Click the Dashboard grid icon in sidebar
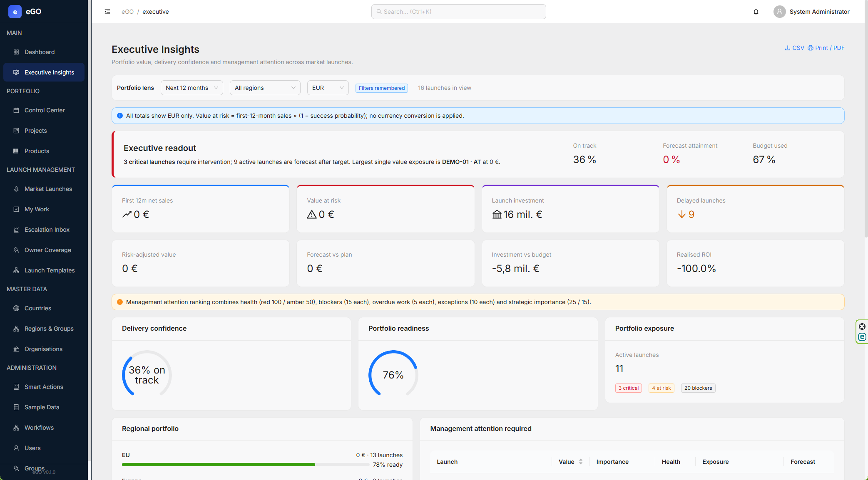Viewport: 868px width, 480px height. tap(16, 52)
